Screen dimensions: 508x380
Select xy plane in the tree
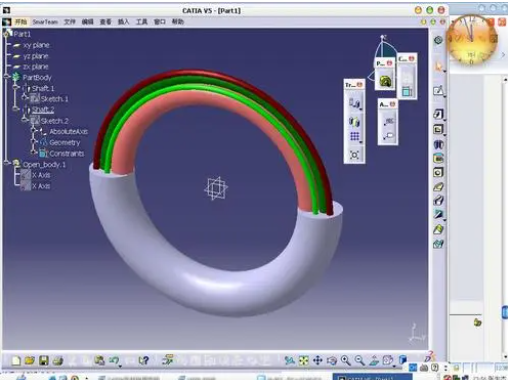(36, 45)
